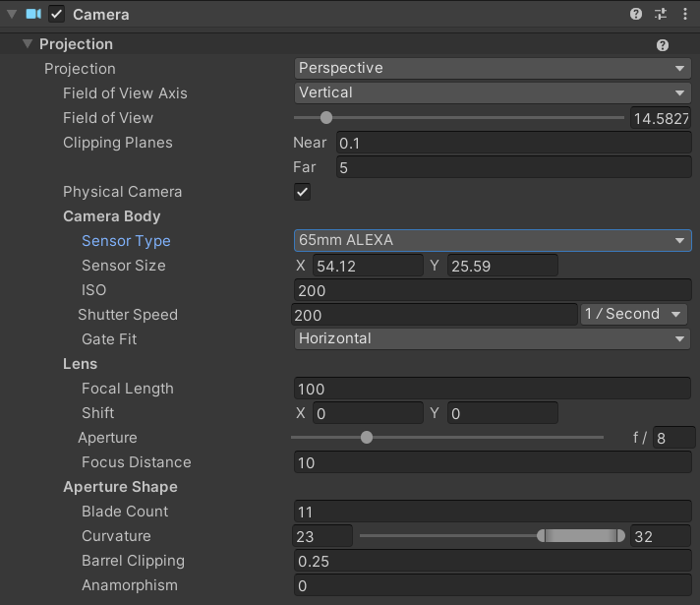Open Camera component presets icon
The image size is (700, 605).
coord(661,15)
